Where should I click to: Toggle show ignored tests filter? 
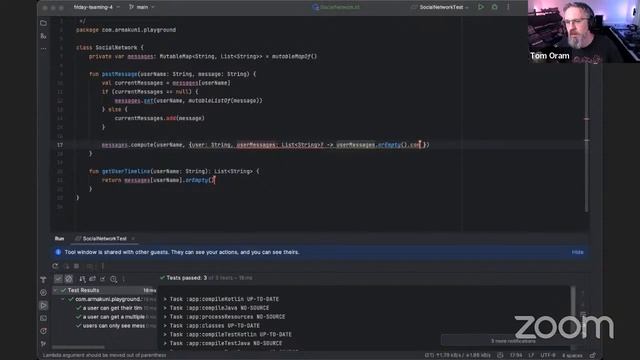pos(69,279)
